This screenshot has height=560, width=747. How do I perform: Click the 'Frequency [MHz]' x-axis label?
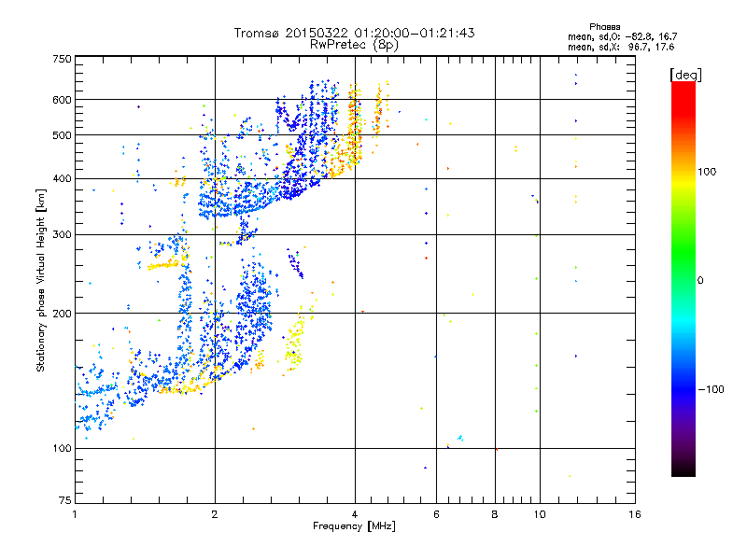click(x=354, y=526)
